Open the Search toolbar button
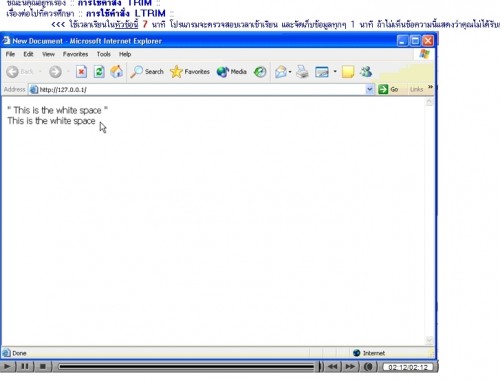The width and height of the screenshot is (500, 380). [x=147, y=72]
